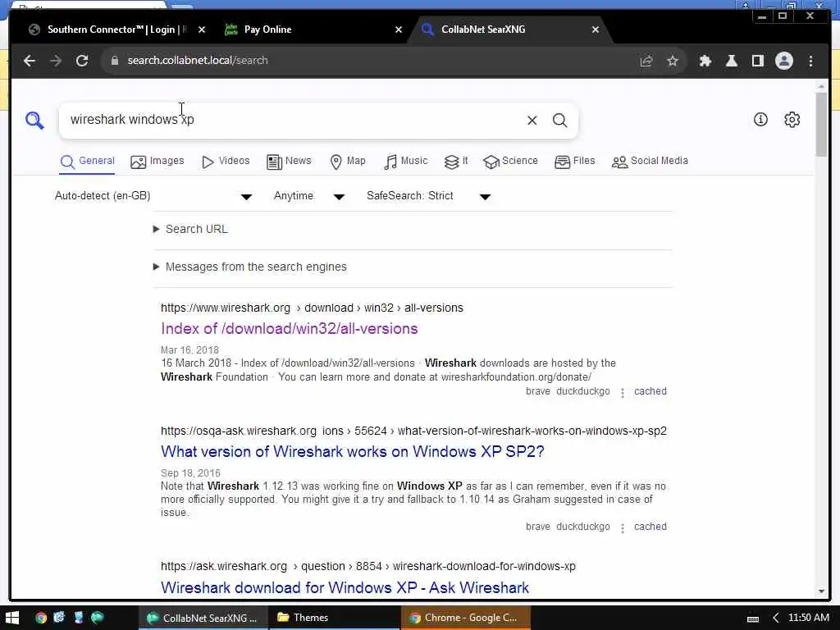Click the wireshark windows xp search field
The height and width of the screenshot is (630, 840).
point(292,120)
